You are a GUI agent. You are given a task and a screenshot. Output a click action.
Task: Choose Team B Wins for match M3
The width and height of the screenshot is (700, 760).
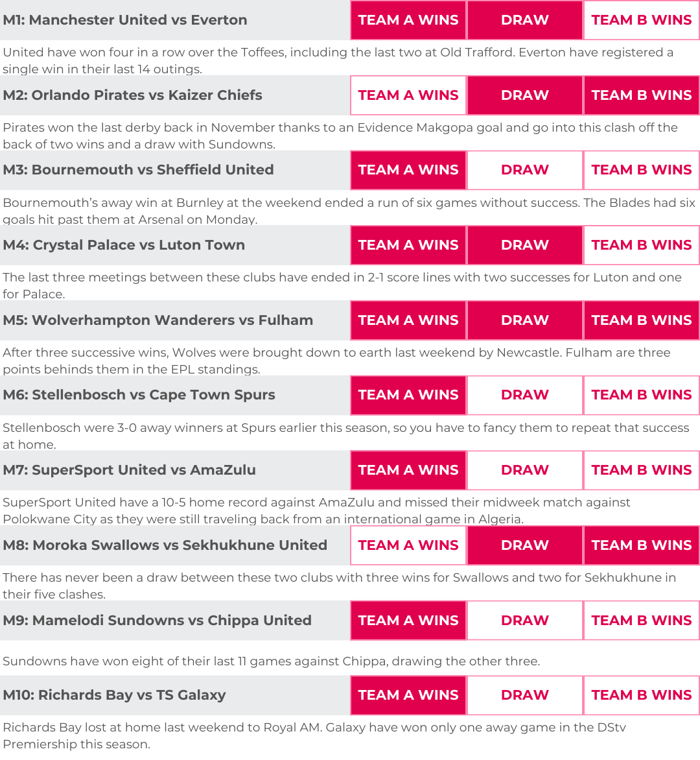(642, 170)
